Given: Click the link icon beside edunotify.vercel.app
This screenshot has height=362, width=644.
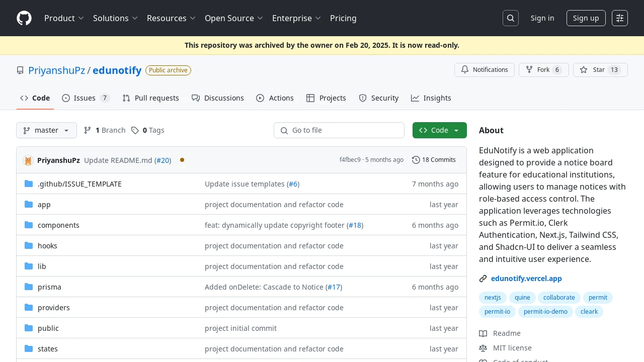Looking at the screenshot, I should click(x=483, y=279).
